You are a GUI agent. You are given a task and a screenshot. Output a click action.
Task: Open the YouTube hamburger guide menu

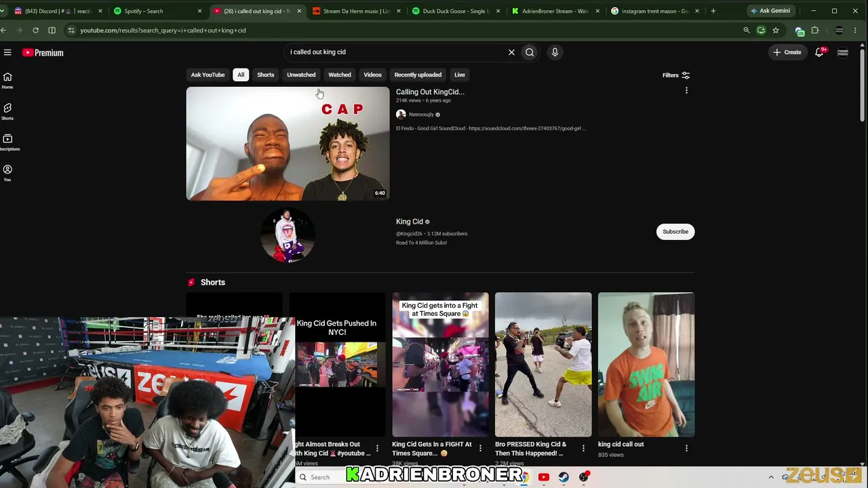[x=7, y=52]
